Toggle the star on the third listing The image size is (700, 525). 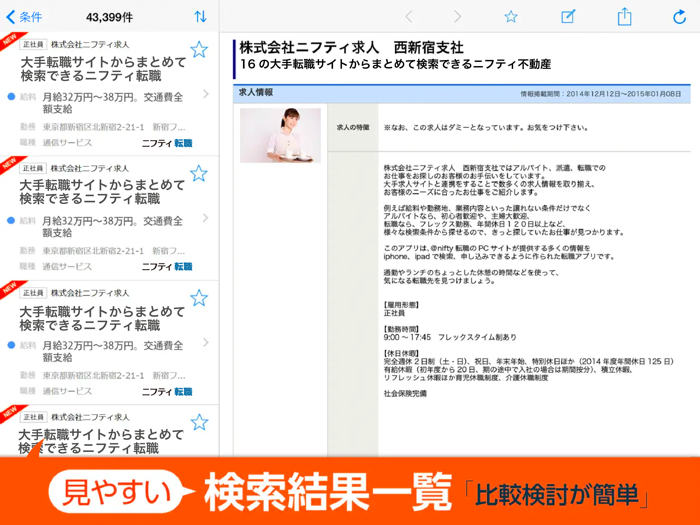click(x=199, y=298)
